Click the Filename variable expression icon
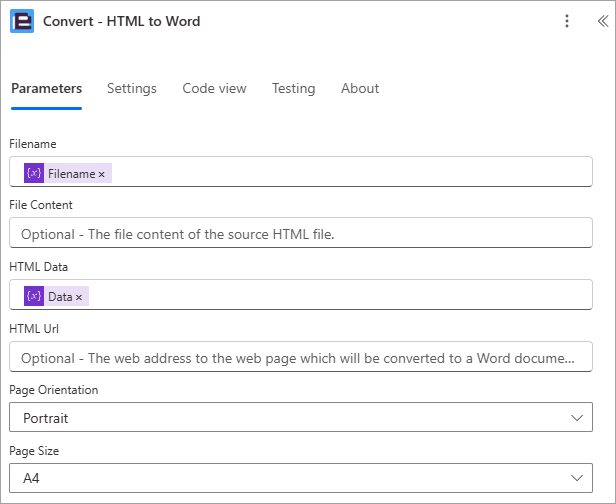 (34, 173)
